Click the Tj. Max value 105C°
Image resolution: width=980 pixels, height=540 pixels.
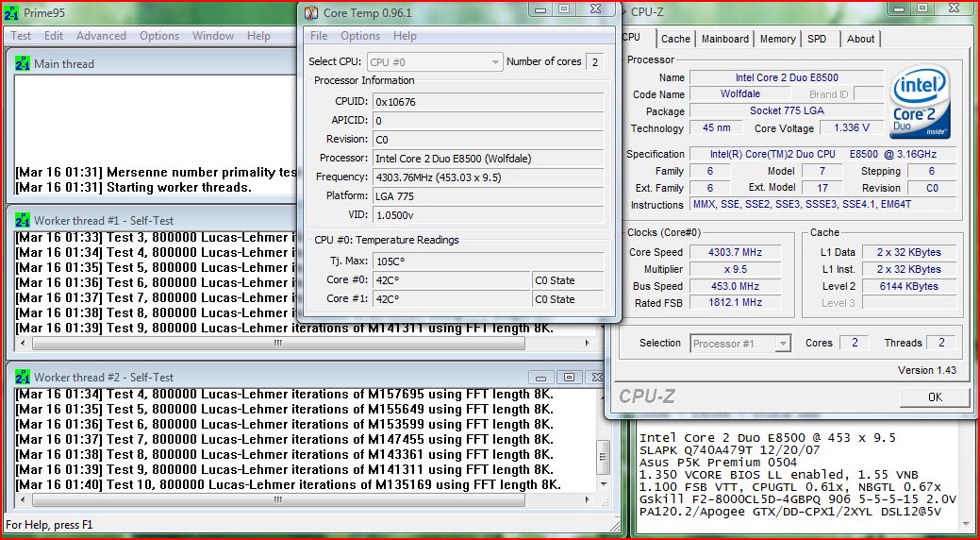point(489,261)
